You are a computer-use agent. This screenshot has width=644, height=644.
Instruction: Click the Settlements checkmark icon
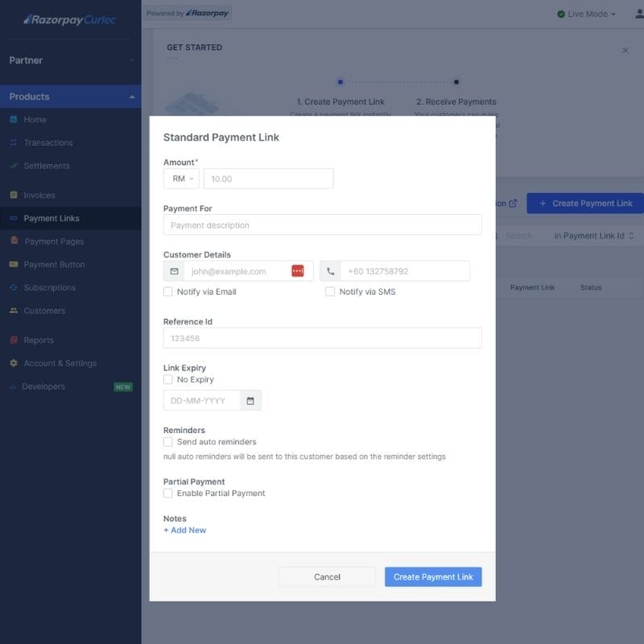coord(14,166)
